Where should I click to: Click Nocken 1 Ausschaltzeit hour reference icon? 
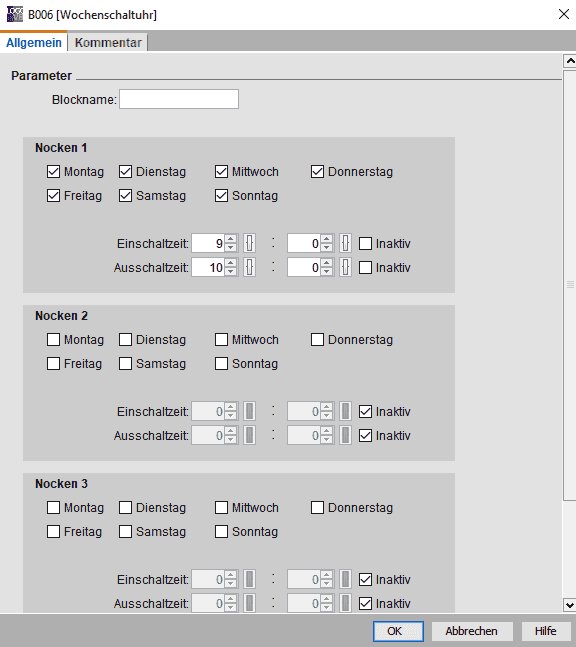click(x=249, y=267)
